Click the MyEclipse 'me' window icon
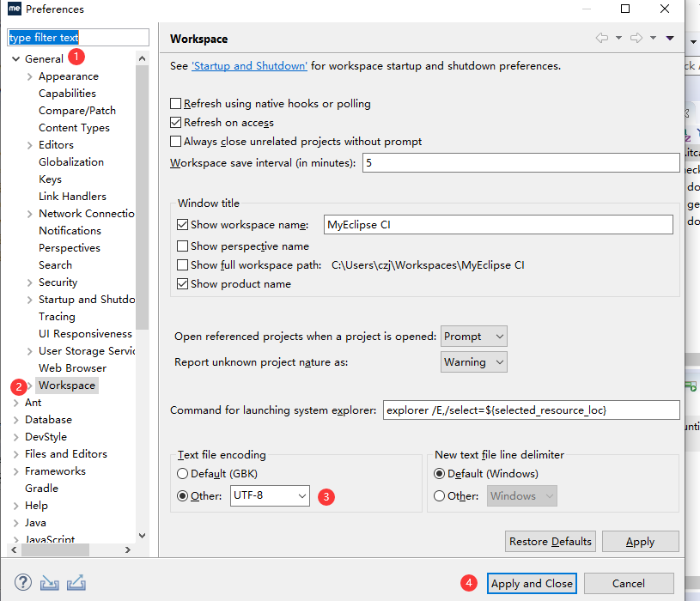 [x=15, y=9]
